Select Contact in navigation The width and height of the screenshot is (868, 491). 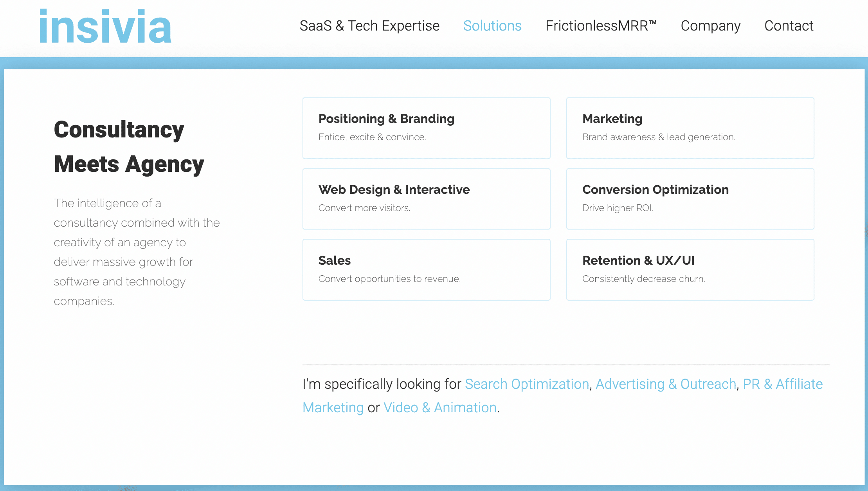click(789, 26)
